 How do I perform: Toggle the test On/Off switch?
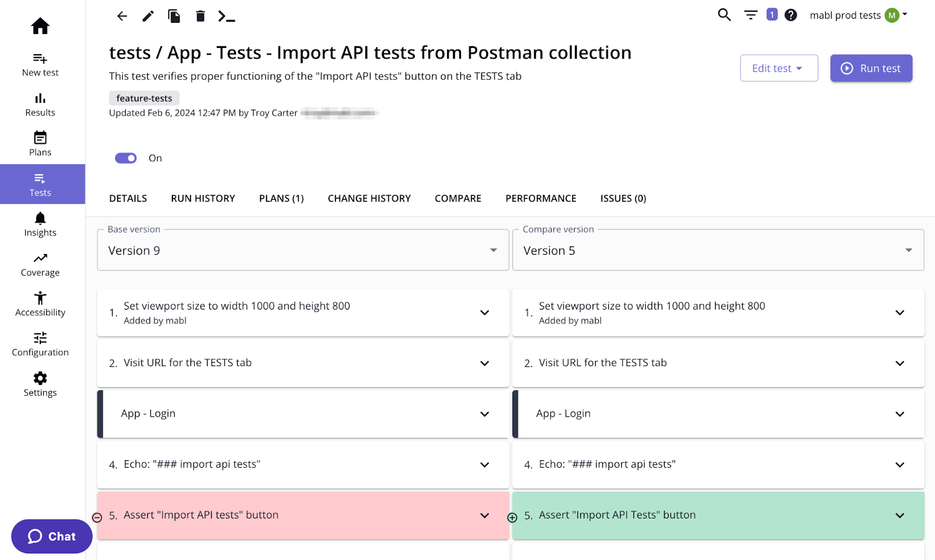pos(126,158)
